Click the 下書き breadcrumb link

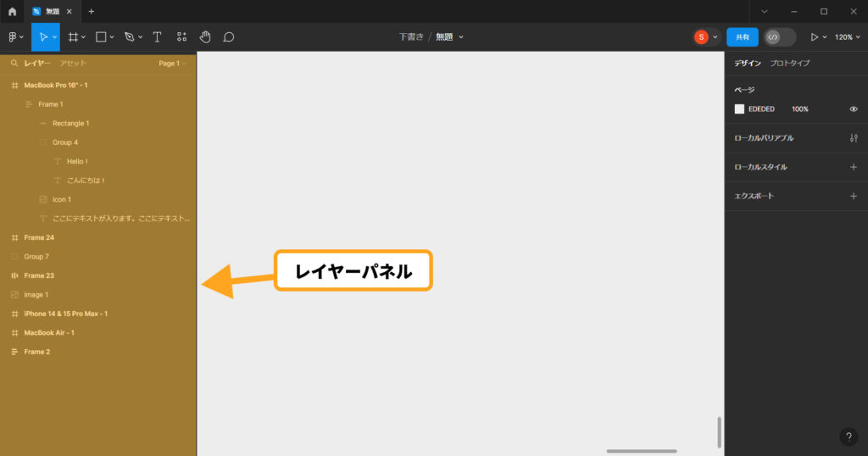[411, 37]
